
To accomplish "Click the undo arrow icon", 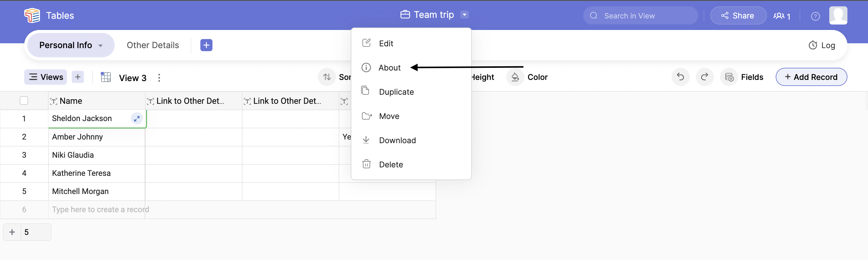I will coord(680,77).
